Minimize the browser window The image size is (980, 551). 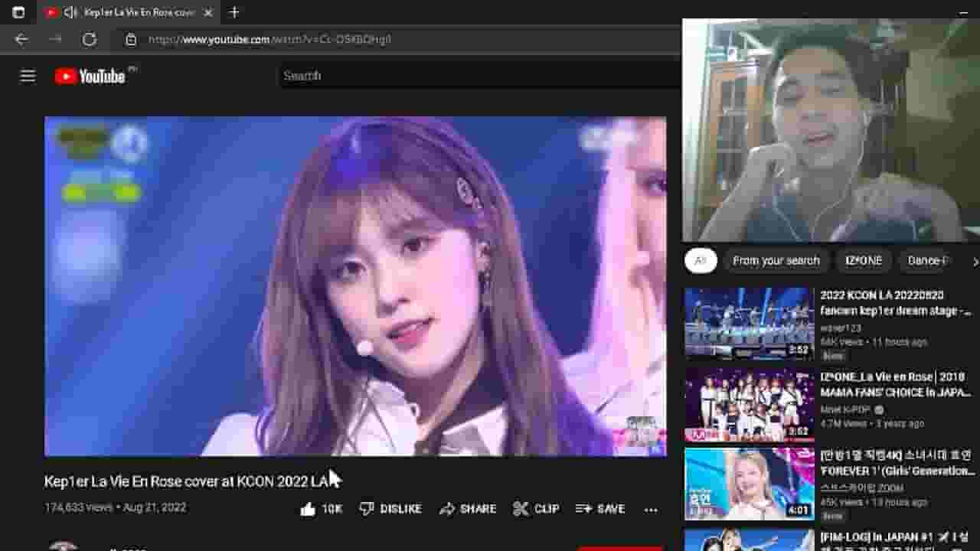click(x=963, y=12)
